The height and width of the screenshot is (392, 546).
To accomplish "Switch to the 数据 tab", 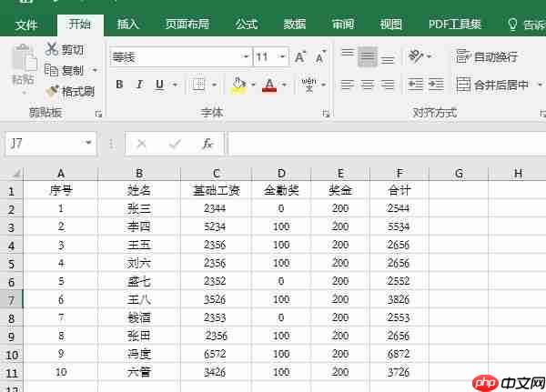I will [295, 24].
